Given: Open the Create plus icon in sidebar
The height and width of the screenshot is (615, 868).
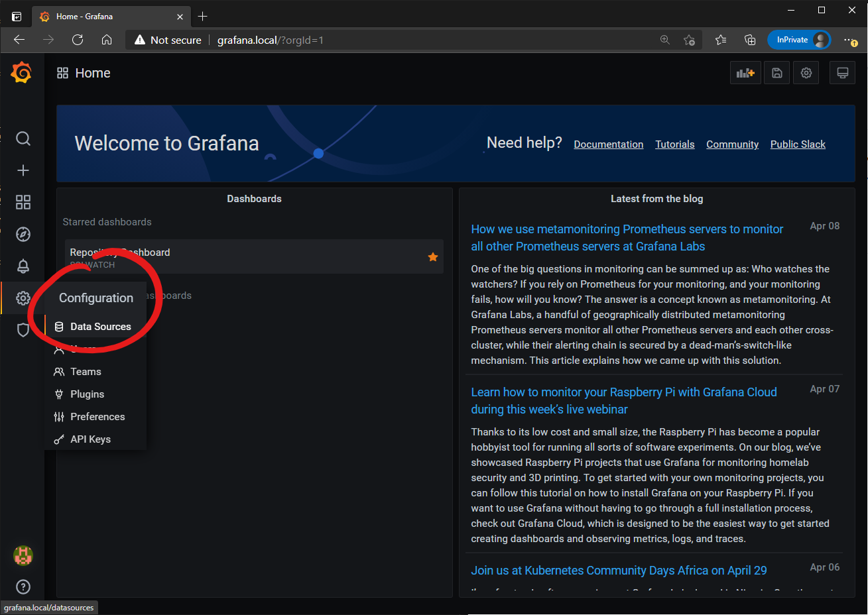Looking at the screenshot, I should coord(23,170).
